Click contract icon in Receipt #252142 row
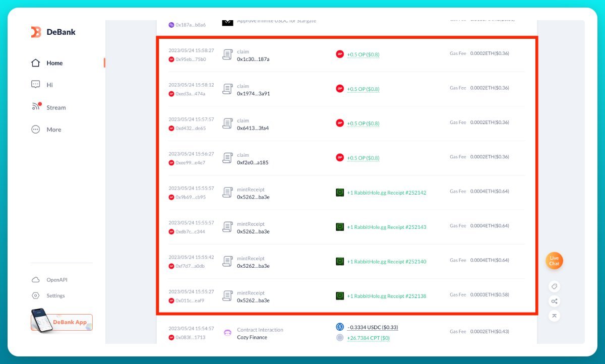This screenshot has width=605, height=364. pyautogui.click(x=227, y=192)
